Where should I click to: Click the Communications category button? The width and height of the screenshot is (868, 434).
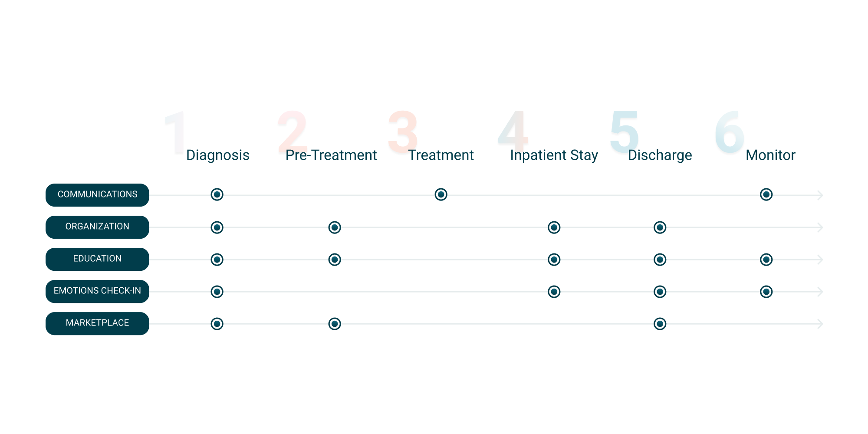[97, 195]
